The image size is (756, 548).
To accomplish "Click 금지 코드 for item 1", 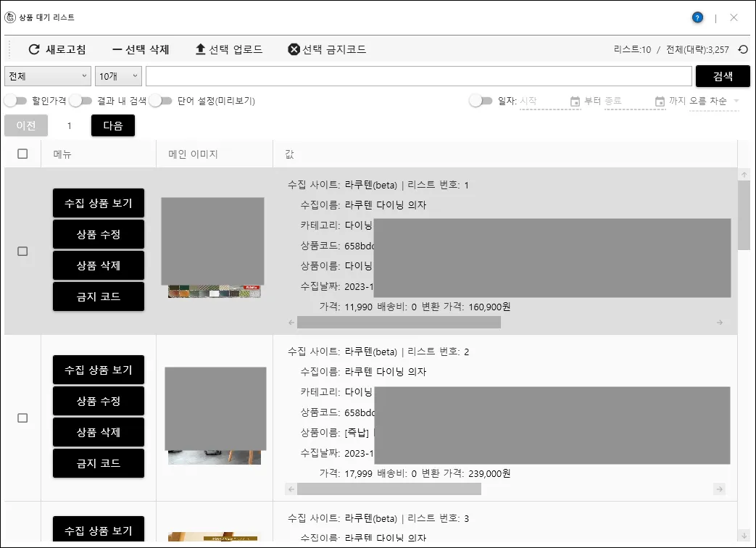I will [x=99, y=296].
